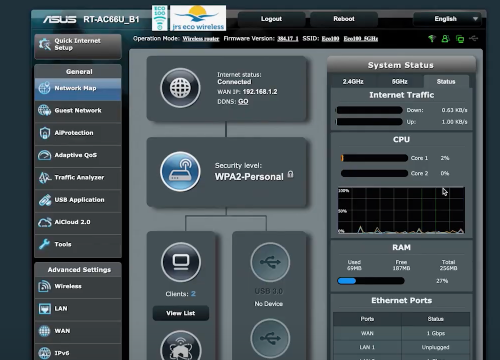Viewport: 500px width, 360px height.
Task: Click the green wifi signal status icon
Action: (432, 39)
